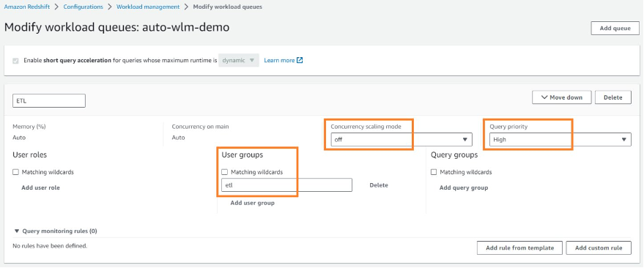
Task: Open the Amazon Redshift breadcrumb link
Action: (x=26, y=7)
